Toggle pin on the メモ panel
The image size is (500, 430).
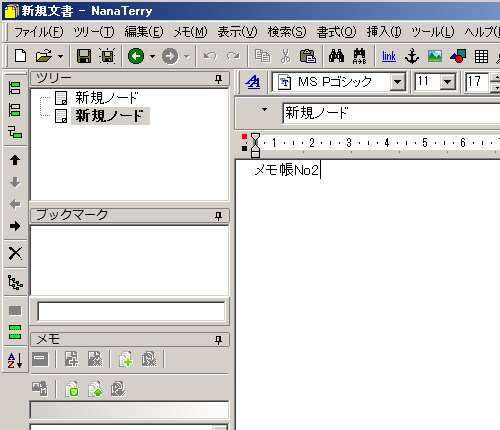click(218, 340)
